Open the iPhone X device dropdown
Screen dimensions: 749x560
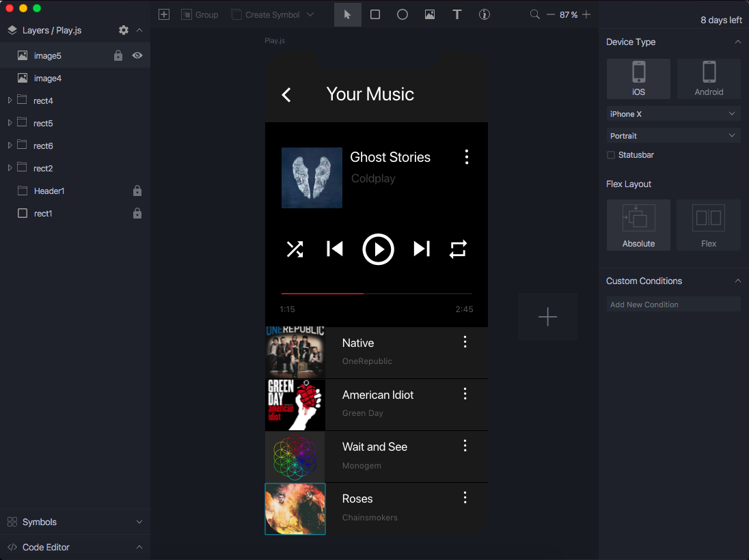tap(673, 113)
